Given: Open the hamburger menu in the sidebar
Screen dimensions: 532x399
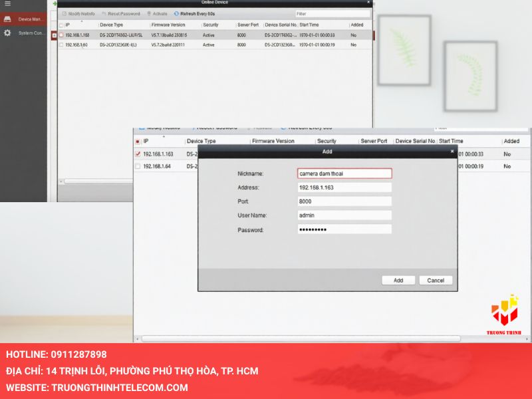Looking at the screenshot, I should [7, 4].
